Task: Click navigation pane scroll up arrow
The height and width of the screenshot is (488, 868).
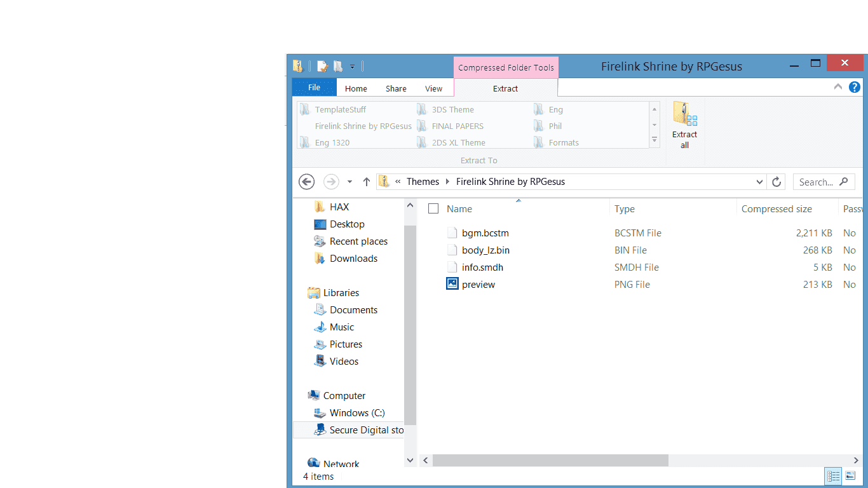Action: (410, 205)
